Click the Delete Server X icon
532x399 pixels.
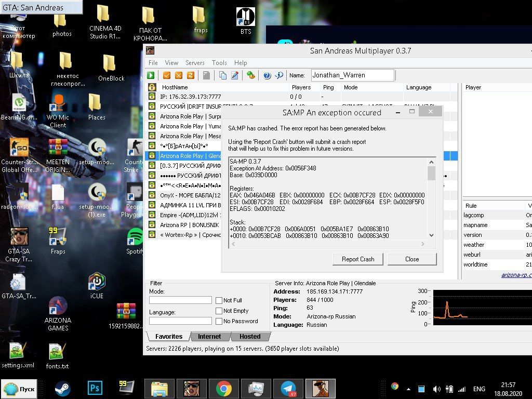click(x=179, y=75)
